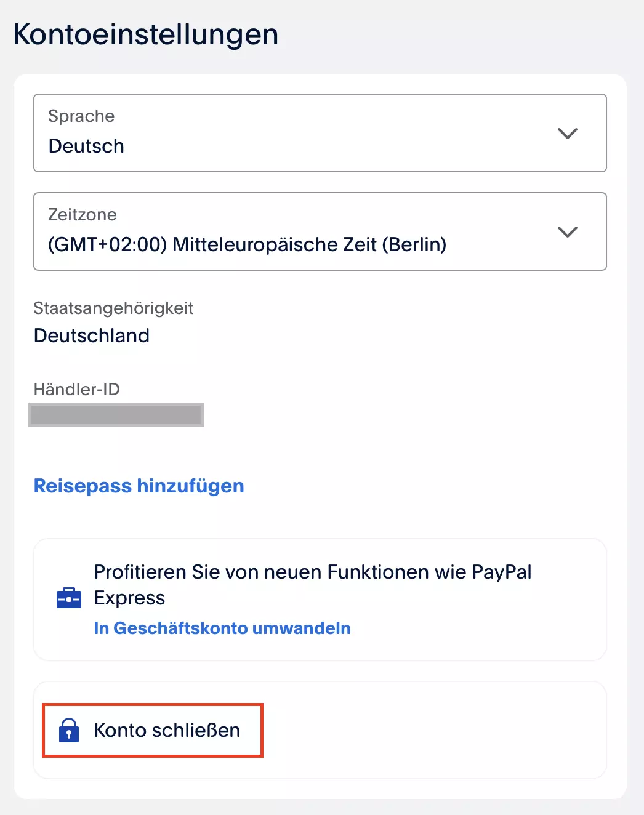This screenshot has width=644, height=815.
Task: Click the Kontoeinstellungen heading
Action: pos(145,34)
